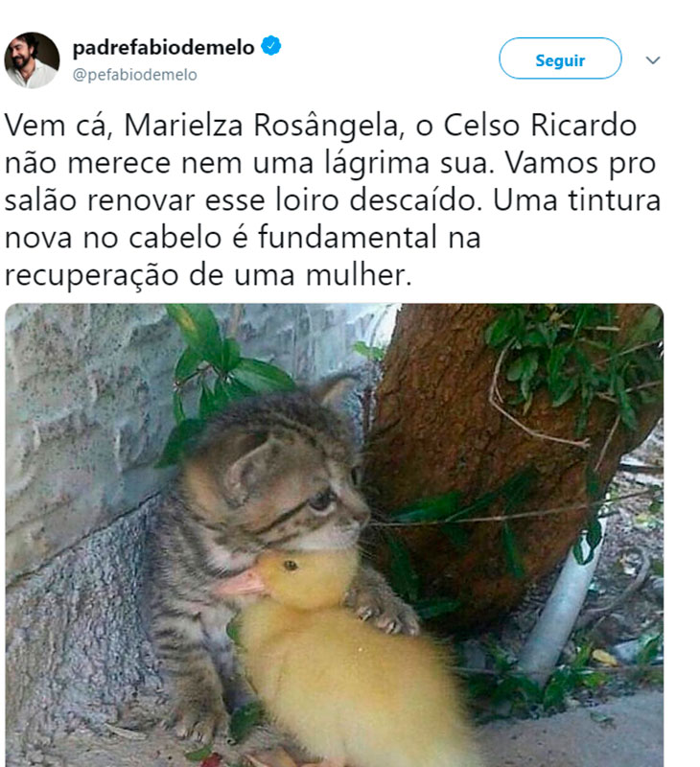Open the dropdown arrow beside Seguir
700x767 pixels.
tap(653, 60)
